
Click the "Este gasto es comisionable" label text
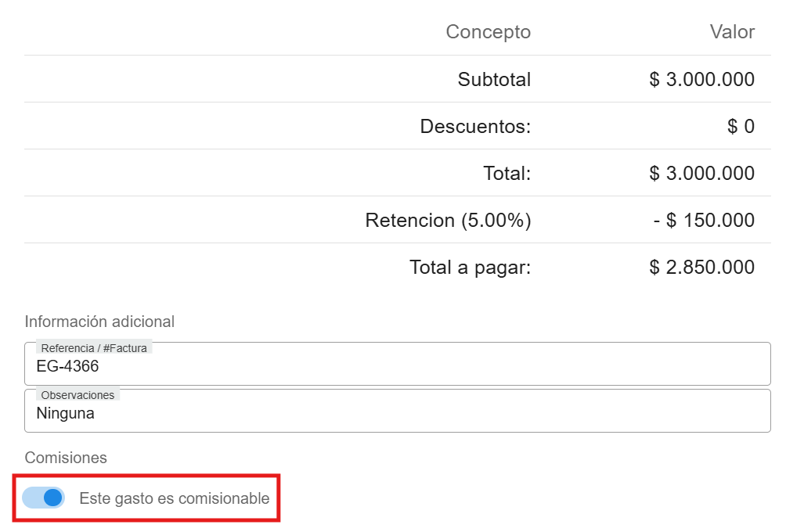(x=174, y=498)
